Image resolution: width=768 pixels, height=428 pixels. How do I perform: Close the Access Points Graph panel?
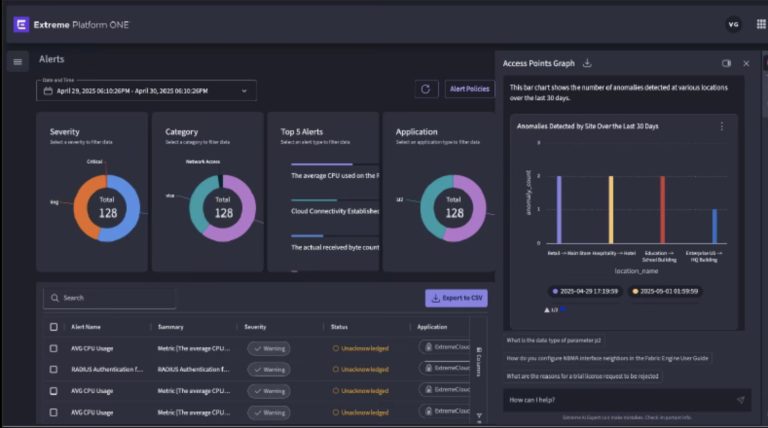[x=746, y=63]
